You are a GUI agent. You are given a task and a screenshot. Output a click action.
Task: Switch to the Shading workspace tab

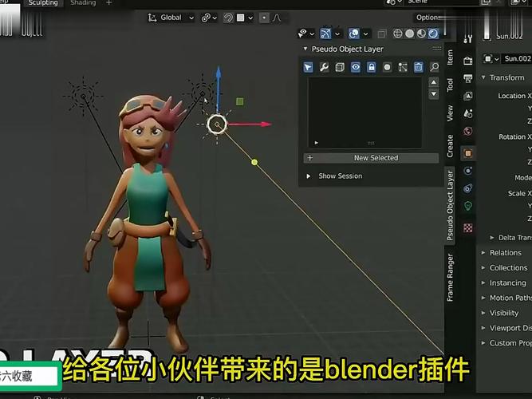pyautogui.click(x=83, y=3)
